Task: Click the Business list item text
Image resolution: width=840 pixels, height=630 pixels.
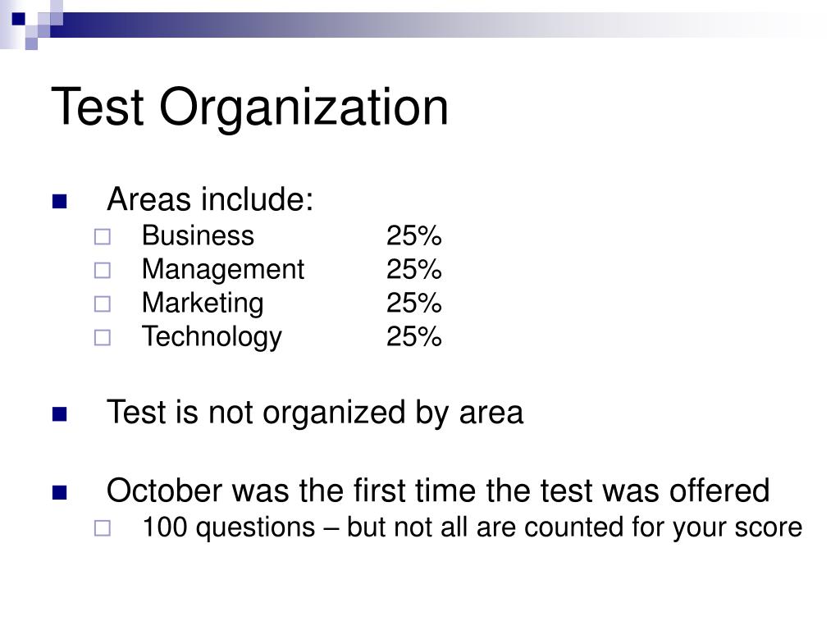Action: click(x=198, y=235)
